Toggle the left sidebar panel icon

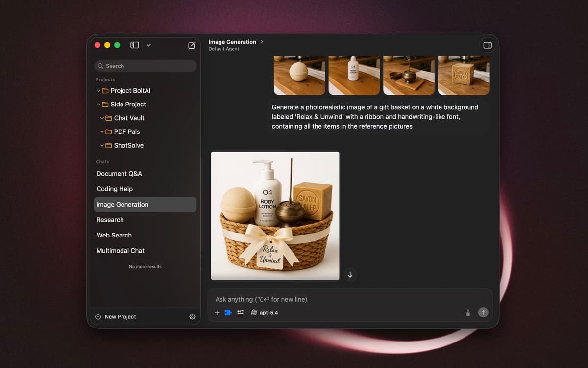point(135,45)
